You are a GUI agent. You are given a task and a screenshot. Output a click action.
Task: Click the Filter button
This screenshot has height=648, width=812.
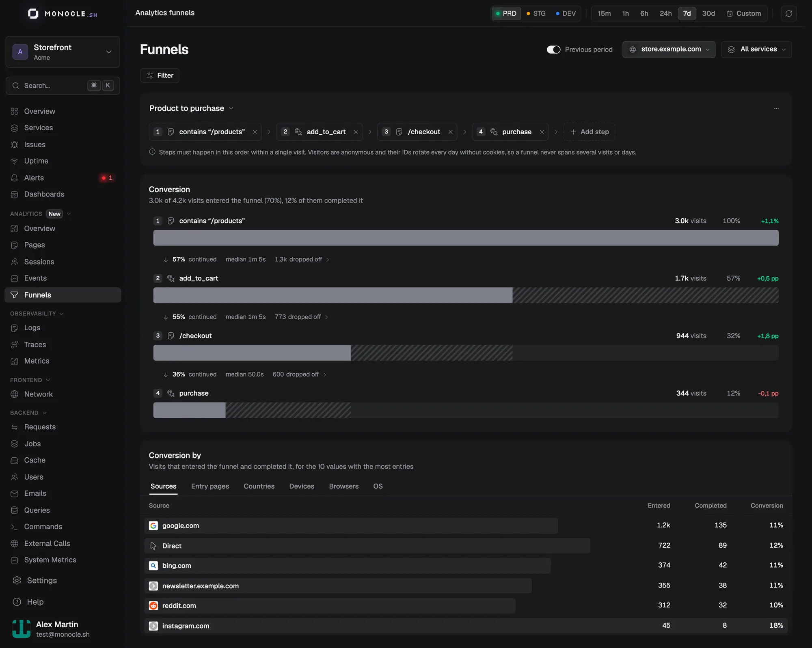[x=160, y=75]
